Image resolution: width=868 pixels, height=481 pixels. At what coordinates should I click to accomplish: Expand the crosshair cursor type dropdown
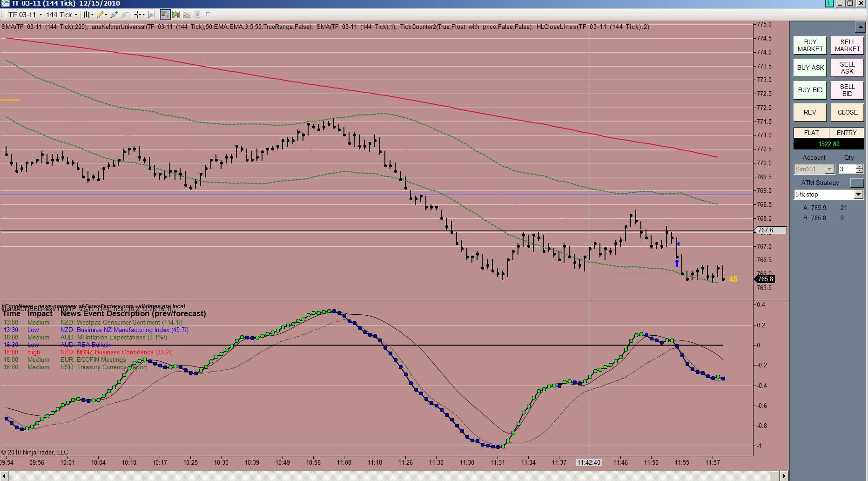pos(143,15)
